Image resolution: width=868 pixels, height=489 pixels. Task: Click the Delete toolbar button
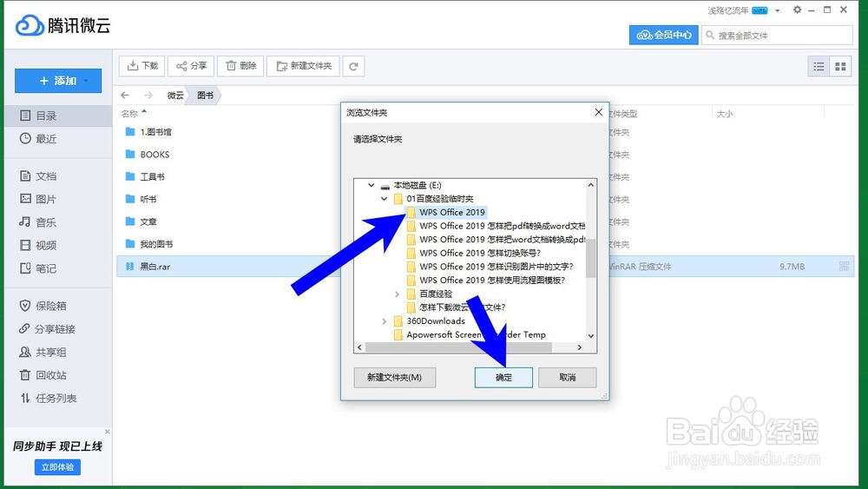[x=240, y=66]
